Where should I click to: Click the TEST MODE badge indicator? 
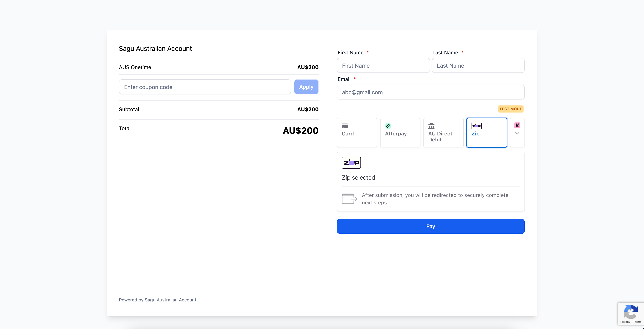[511, 109]
